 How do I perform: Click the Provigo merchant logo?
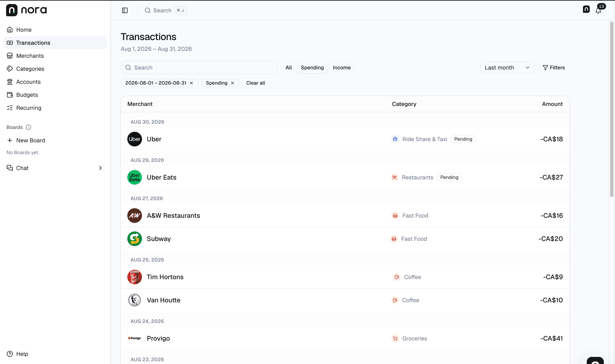tap(134, 338)
